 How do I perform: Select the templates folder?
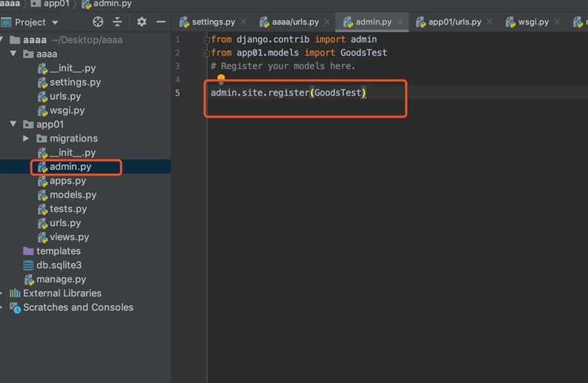click(58, 251)
